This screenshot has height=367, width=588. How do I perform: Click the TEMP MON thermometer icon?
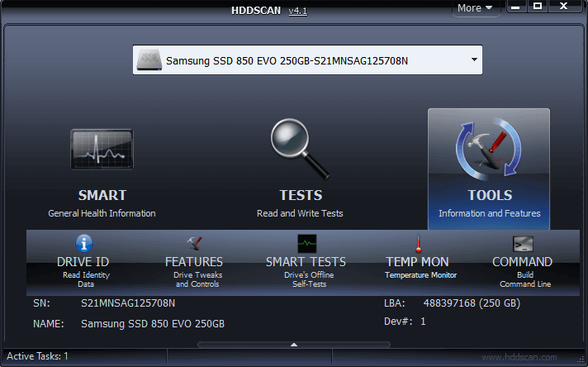point(419,243)
